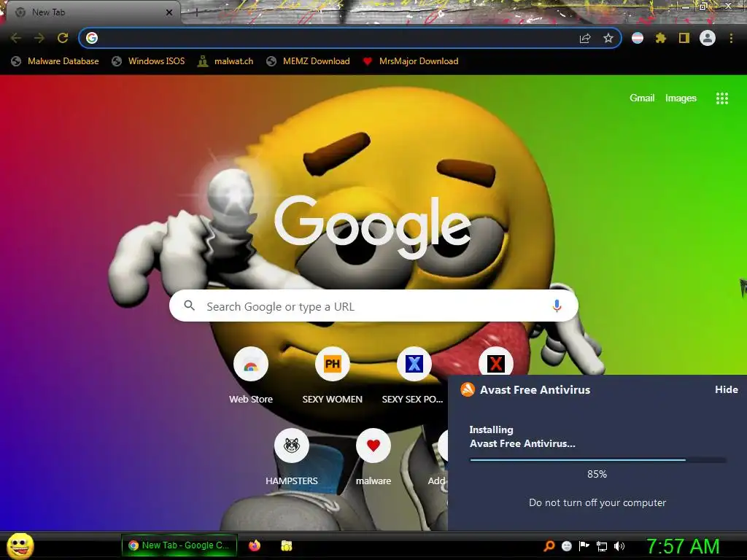Open the network tray icon
Image resolution: width=747 pixels, height=560 pixels.
(x=602, y=546)
